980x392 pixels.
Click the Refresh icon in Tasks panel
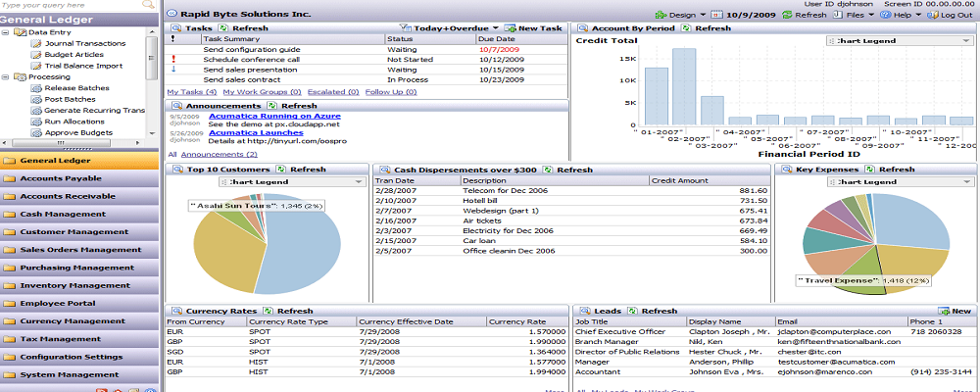[x=224, y=28]
